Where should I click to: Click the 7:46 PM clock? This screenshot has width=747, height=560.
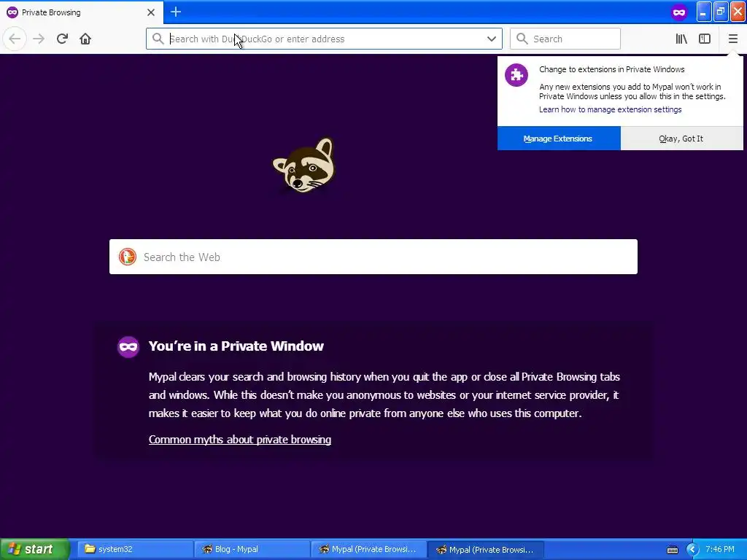(x=720, y=549)
